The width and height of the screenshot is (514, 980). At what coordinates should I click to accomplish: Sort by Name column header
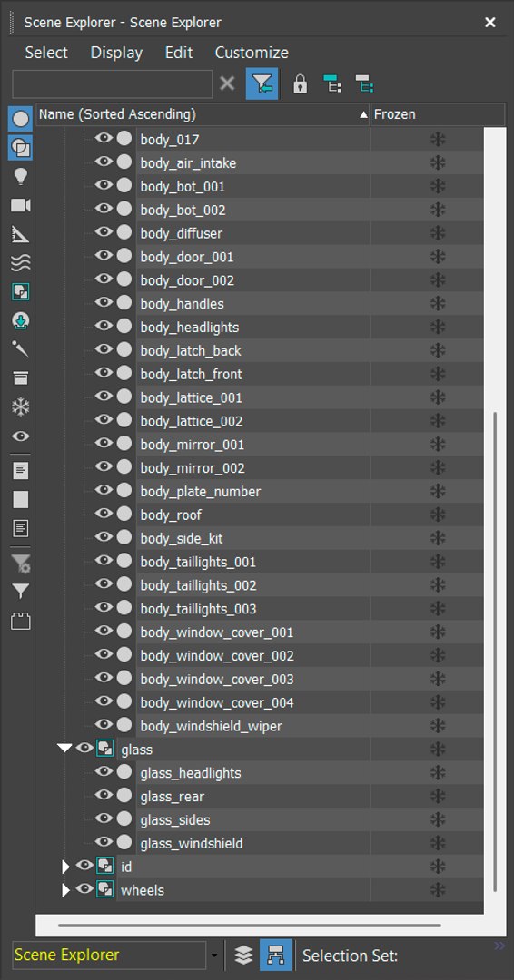coord(203,114)
